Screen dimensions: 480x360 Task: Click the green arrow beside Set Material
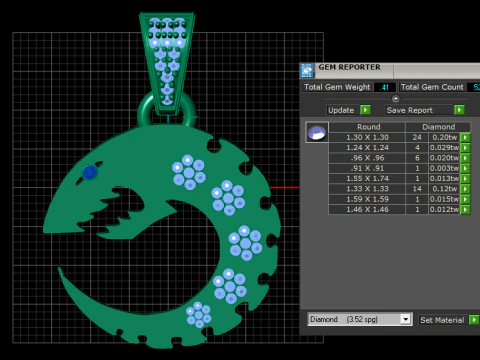coord(474,320)
